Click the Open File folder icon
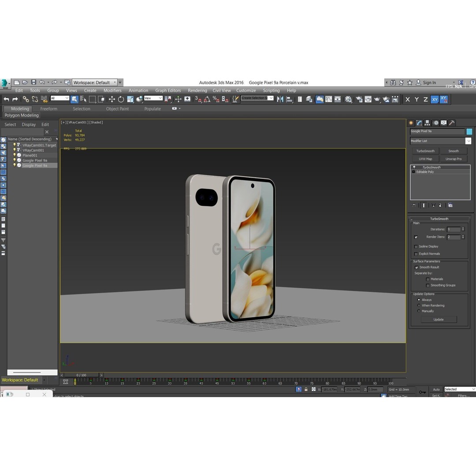 click(x=25, y=82)
